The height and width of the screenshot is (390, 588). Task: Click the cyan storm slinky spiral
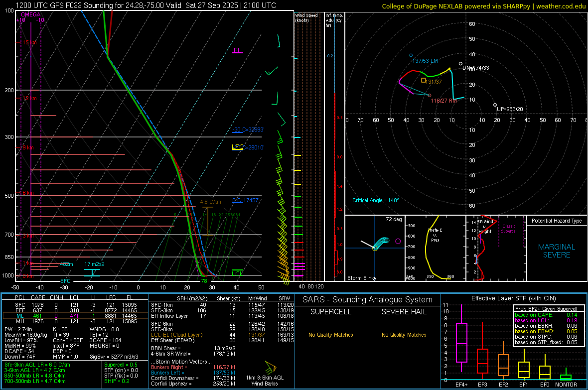[x=382, y=243]
